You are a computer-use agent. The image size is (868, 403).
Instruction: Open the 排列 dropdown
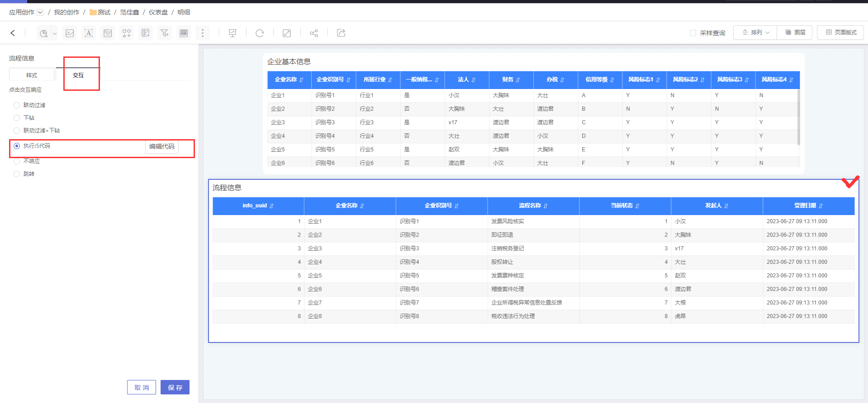click(755, 33)
